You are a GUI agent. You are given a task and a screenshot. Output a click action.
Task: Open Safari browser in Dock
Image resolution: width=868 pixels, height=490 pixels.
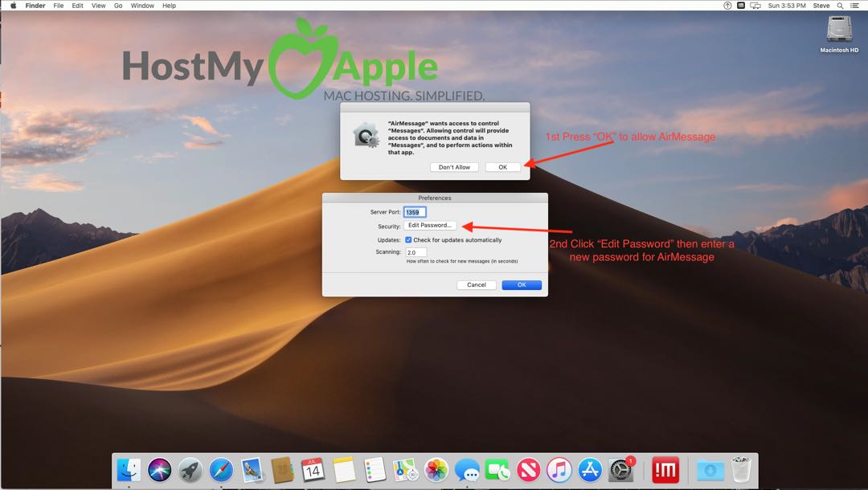point(222,471)
